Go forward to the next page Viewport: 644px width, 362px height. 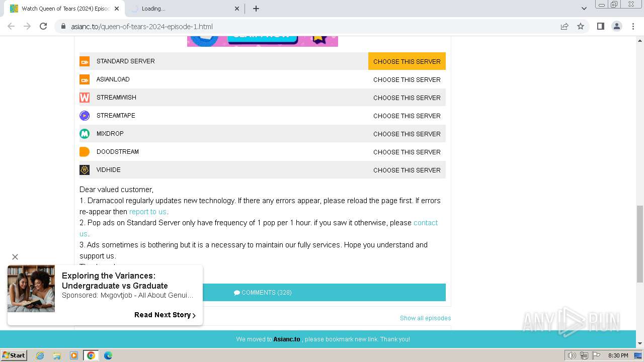coord(27,27)
